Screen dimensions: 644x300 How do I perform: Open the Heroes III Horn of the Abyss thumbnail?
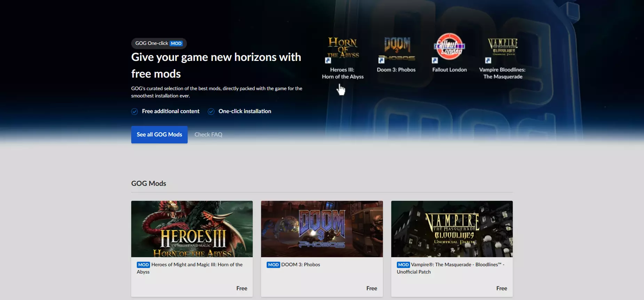coord(192,229)
